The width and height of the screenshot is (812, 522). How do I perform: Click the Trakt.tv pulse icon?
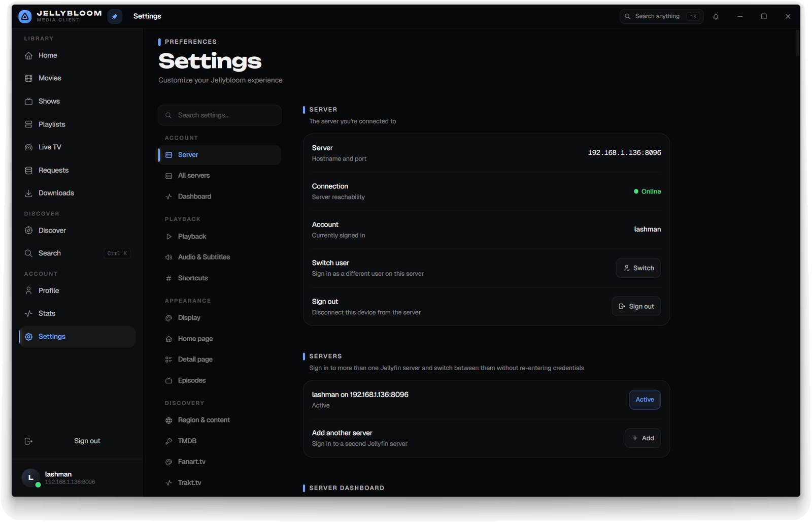pyautogui.click(x=168, y=483)
